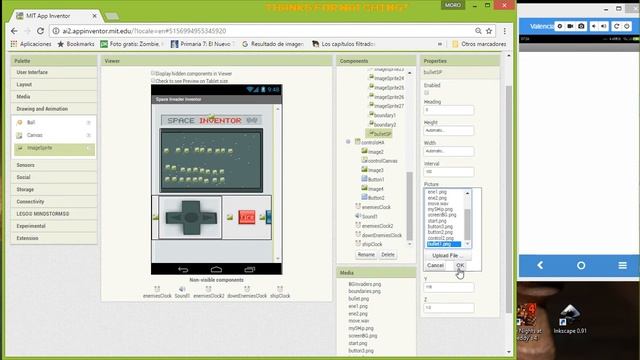Open Inkscape 0.91 desktop shortcut
Image resolution: width=640 pixels, height=360 pixels.
point(570,319)
